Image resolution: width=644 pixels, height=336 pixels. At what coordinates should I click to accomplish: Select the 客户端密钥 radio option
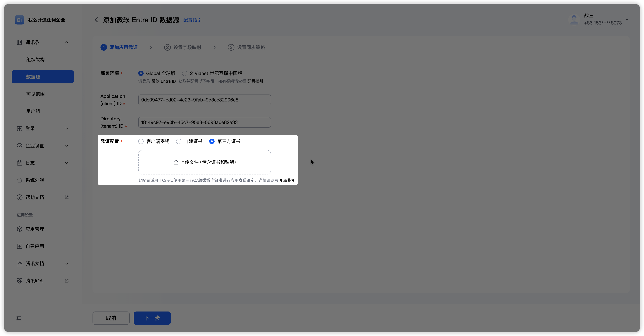pyautogui.click(x=141, y=141)
